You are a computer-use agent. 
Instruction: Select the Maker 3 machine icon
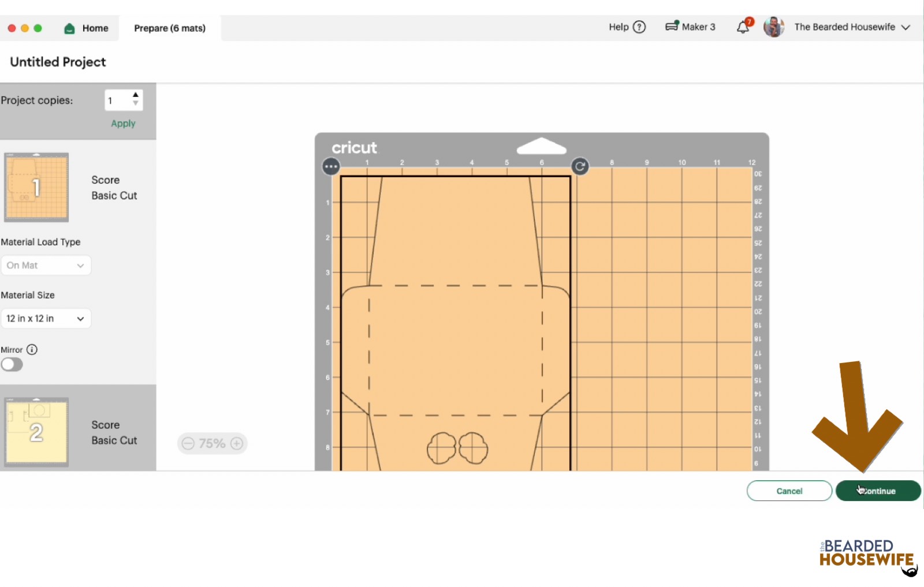[x=672, y=27]
